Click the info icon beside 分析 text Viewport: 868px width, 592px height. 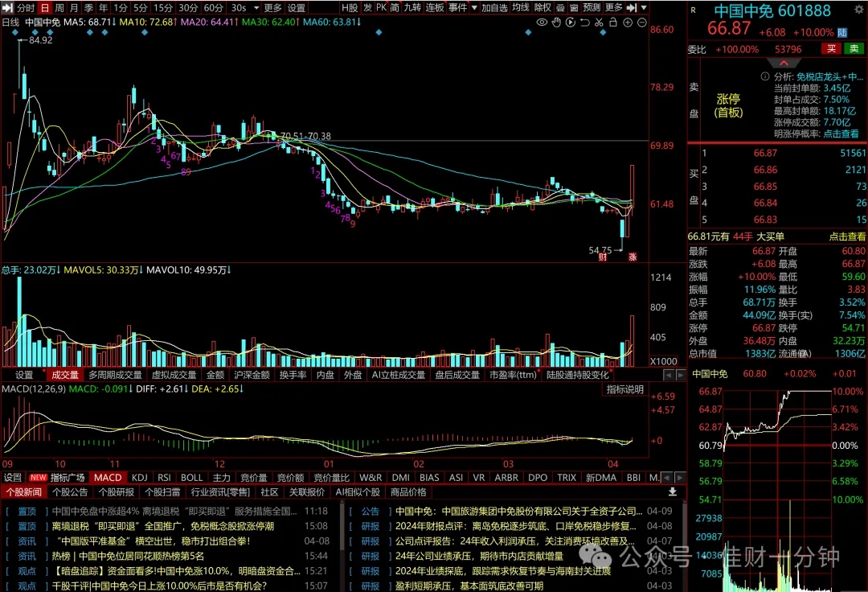point(765,76)
